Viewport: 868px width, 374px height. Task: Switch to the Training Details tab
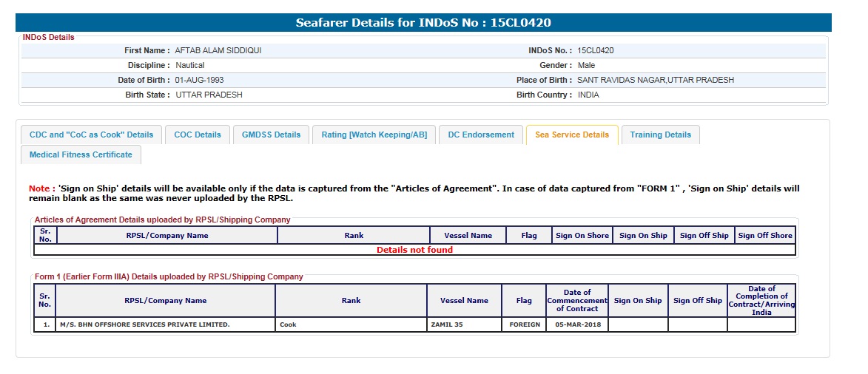point(660,135)
